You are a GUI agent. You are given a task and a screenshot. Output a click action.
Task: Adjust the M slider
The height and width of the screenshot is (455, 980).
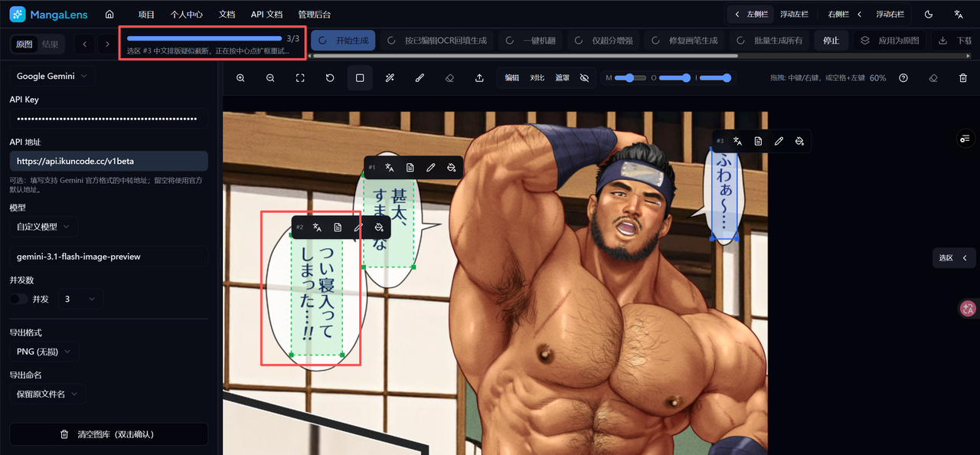[630, 78]
